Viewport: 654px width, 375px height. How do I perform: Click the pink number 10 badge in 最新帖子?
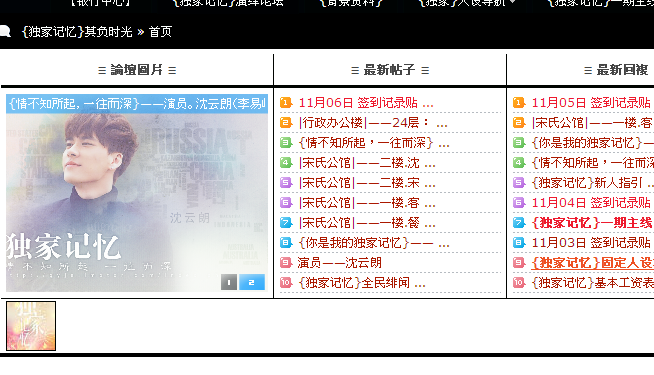point(286,282)
